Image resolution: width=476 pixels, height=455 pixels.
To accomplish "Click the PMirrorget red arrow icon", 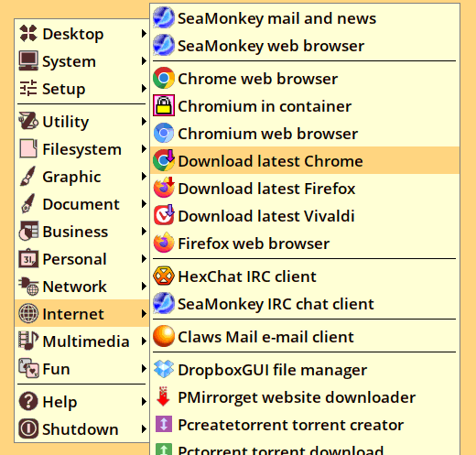I will coord(164,396).
